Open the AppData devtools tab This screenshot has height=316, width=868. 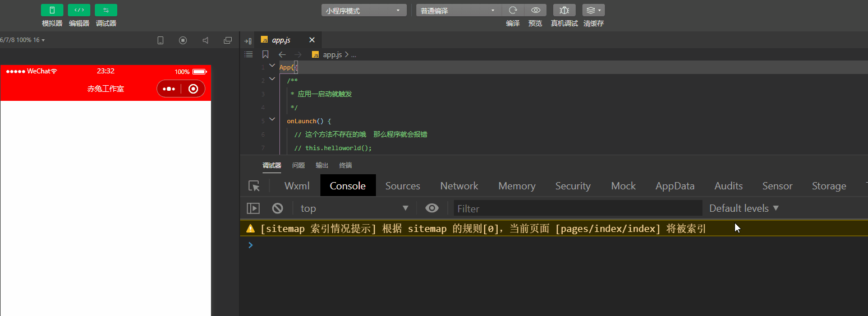coord(675,186)
